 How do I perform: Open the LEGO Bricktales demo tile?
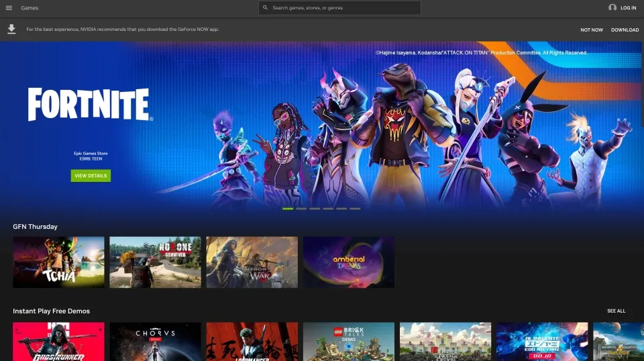(x=349, y=342)
